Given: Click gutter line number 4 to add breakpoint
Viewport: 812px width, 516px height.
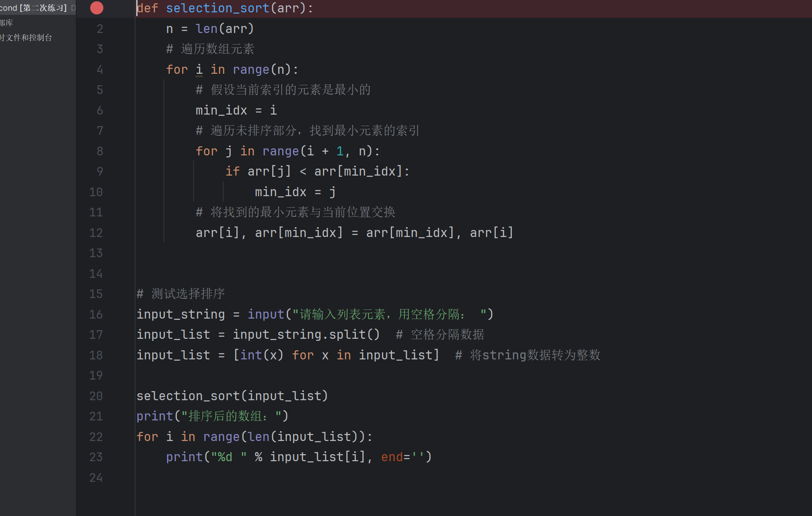Looking at the screenshot, I should pos(100,70).
